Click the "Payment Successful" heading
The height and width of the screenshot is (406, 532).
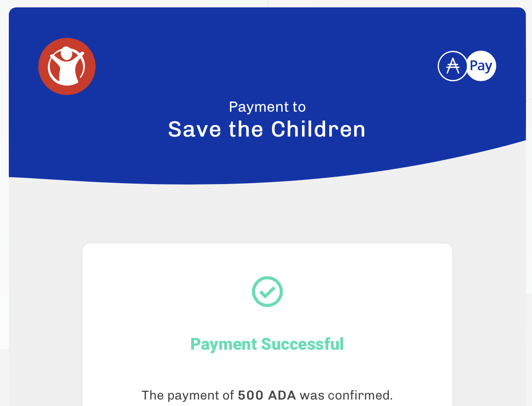(x=267, y=344)
